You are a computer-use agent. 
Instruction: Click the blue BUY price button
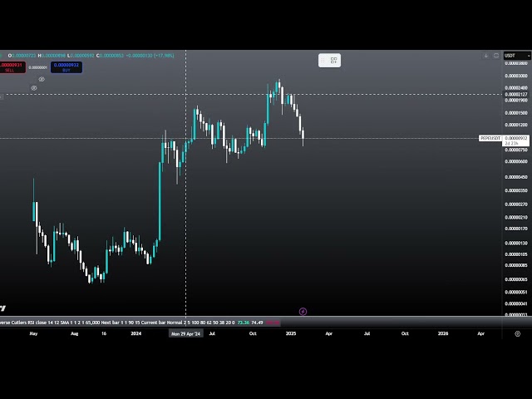(66, 67)
